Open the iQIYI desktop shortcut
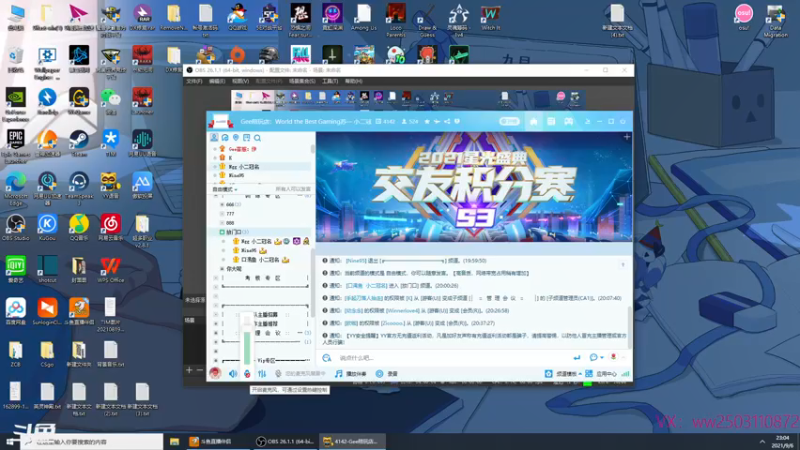The image size is (800, 450). click(x=15, y=269)
